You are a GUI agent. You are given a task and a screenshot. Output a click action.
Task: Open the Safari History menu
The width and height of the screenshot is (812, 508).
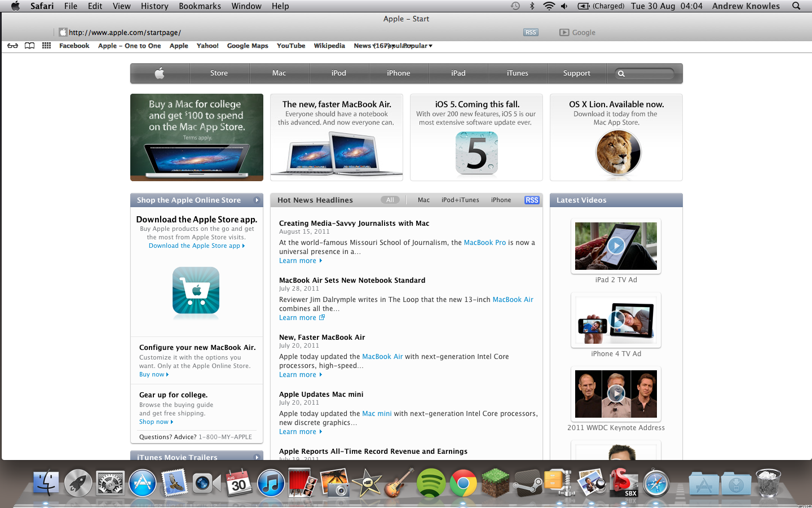[x=155, y=6]
